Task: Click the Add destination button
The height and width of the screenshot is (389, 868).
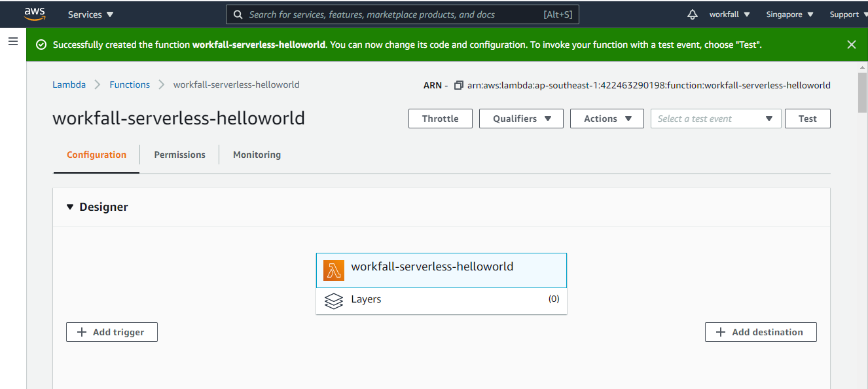Action: (x=761, y=332)
